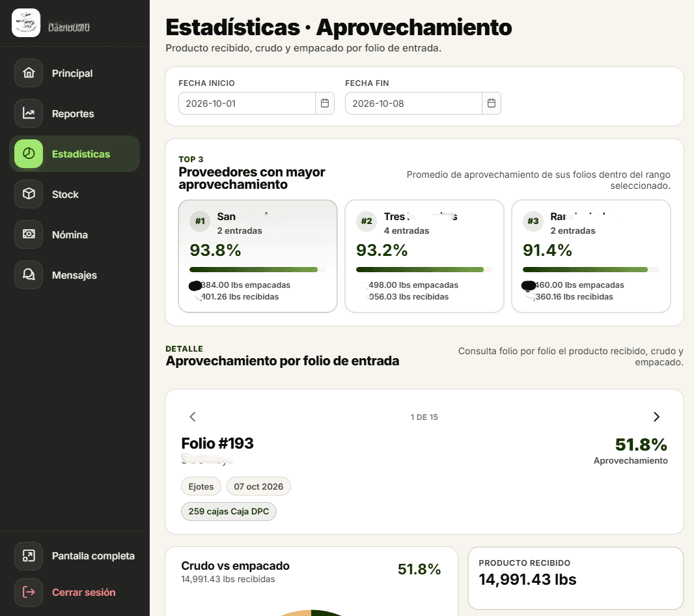Image resolution: width=694 pixels, height=616 pixels.
Task: Select the #3 provider card 91.4%
Action: click(x=591, y=256)
